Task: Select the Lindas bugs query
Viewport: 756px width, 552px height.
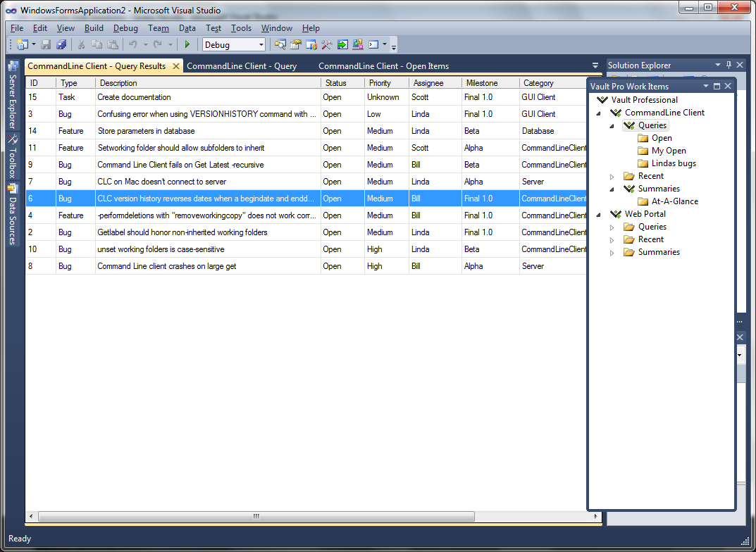Action: (x=673, y=163)
